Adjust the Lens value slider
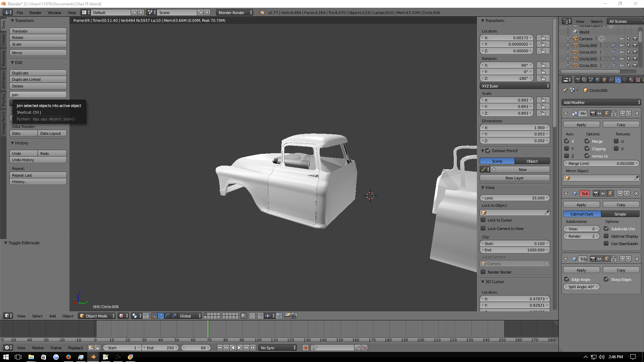Viewport: 644px width, 362px height. (x=515, y=198)
